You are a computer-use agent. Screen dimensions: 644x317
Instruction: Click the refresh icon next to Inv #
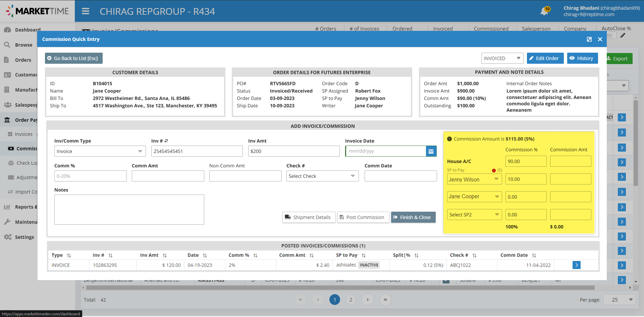coord(166,141)
